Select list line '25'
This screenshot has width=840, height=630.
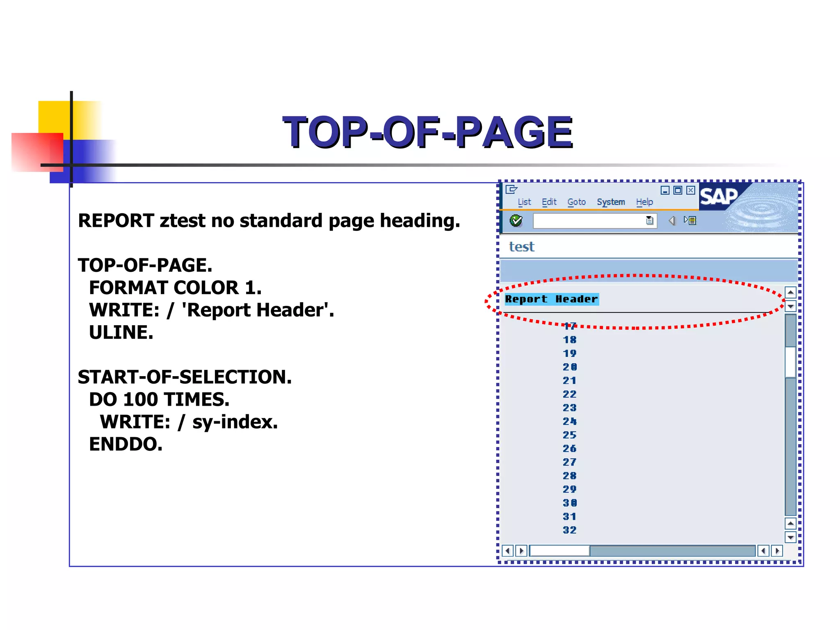click(570, 435)
